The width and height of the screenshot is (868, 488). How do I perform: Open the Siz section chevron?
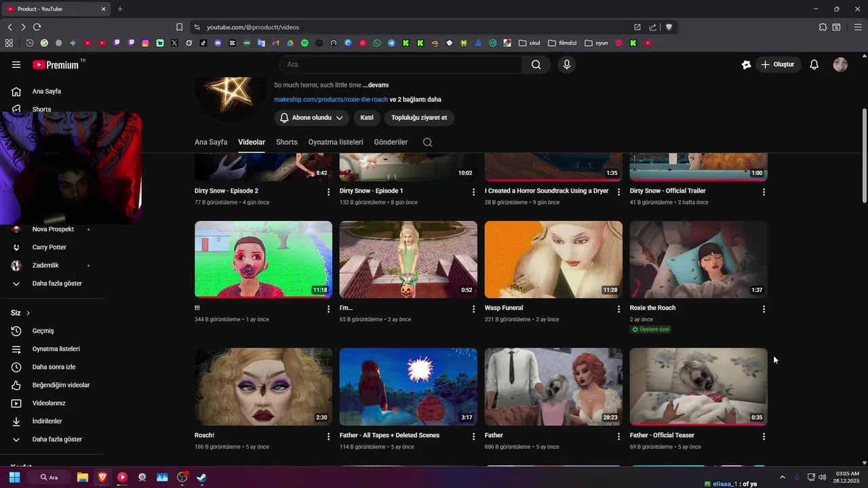click(28, 313)
